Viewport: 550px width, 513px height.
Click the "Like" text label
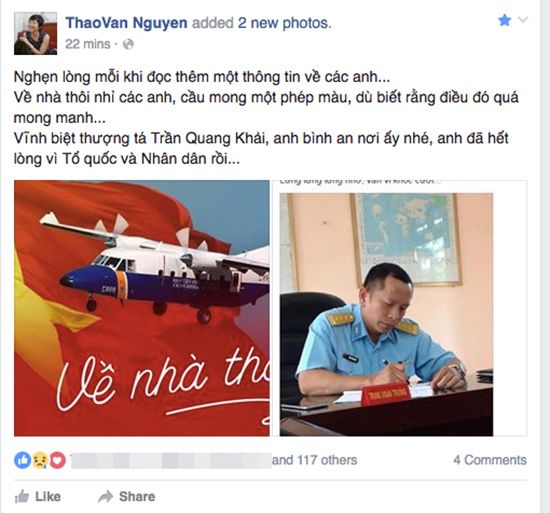48,497
